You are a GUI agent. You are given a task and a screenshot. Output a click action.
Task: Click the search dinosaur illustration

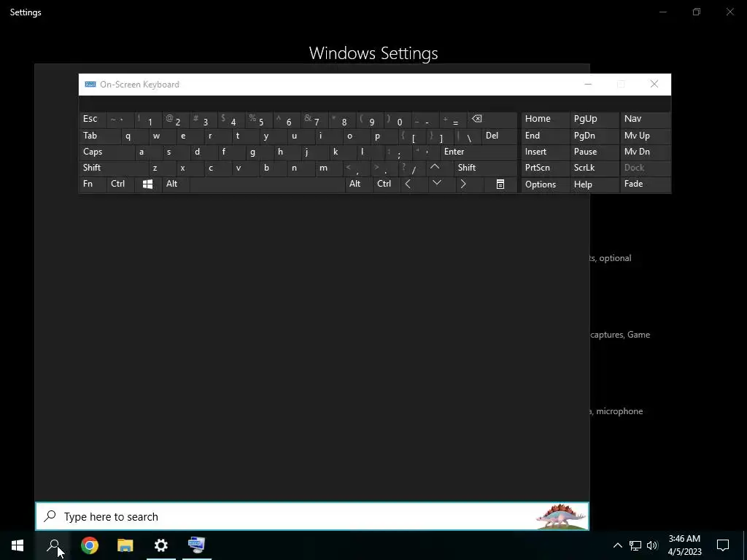[561, 516]
